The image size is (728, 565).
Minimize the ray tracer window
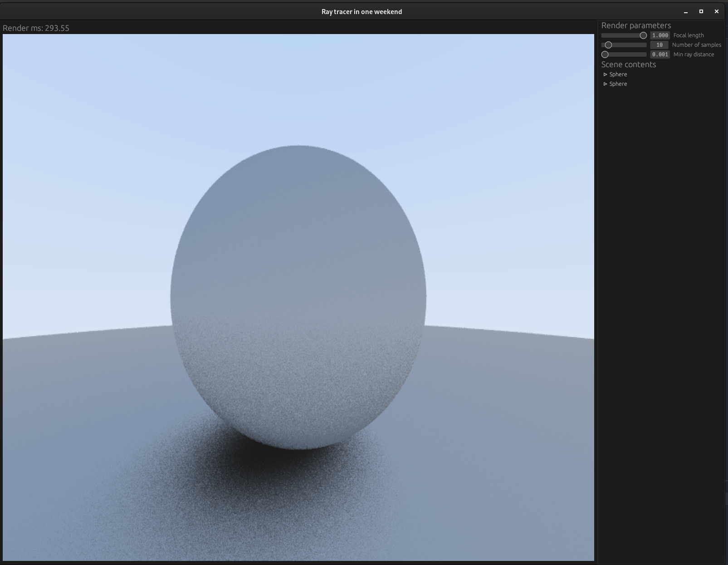[686, 12]
